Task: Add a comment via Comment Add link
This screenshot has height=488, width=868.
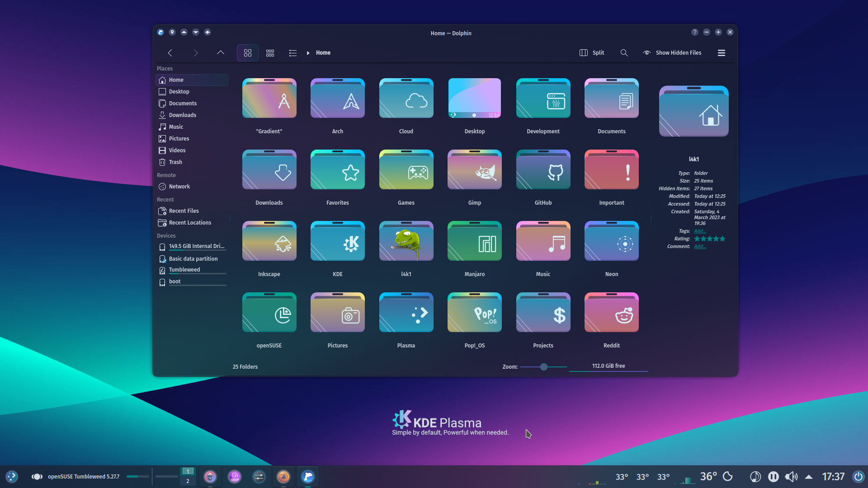Action: (700, 247)
